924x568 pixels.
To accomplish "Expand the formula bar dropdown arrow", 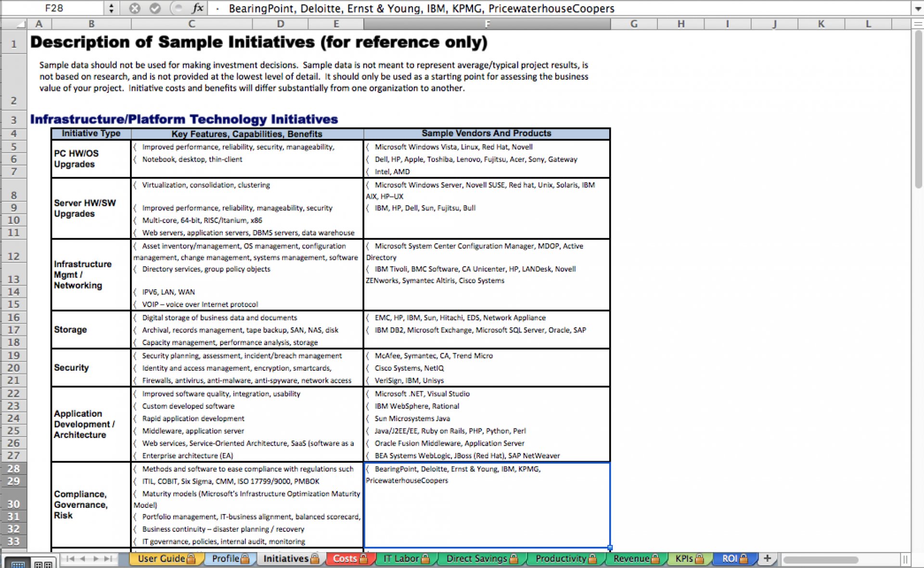I will coord(917,9).
